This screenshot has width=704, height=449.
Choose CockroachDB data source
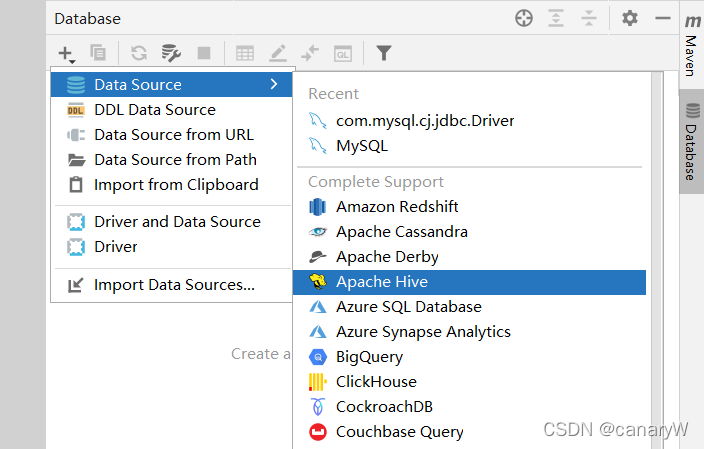[x=469, y=407]
